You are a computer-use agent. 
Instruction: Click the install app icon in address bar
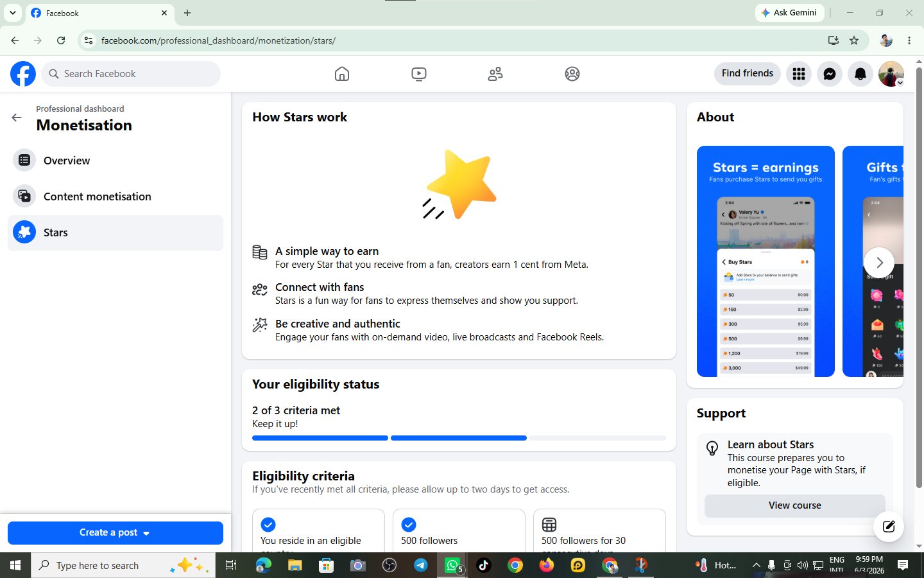(833, 40)
